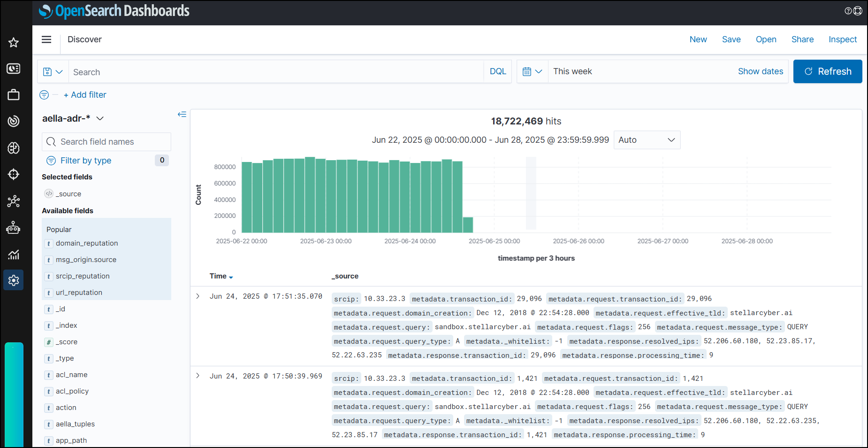Click the star icon in left sidebar
The height and width of the screenshot is (448, 868).
(14, 43)
